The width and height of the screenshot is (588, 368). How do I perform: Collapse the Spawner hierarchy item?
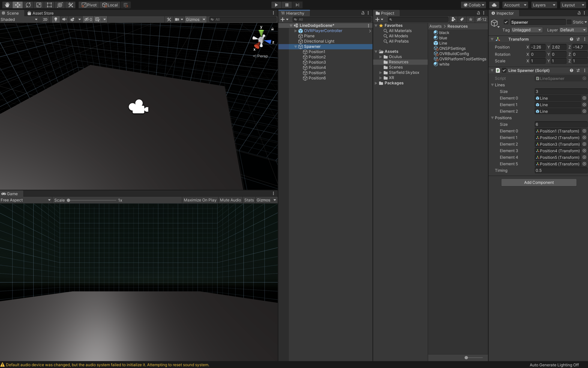tap(295, 47)
